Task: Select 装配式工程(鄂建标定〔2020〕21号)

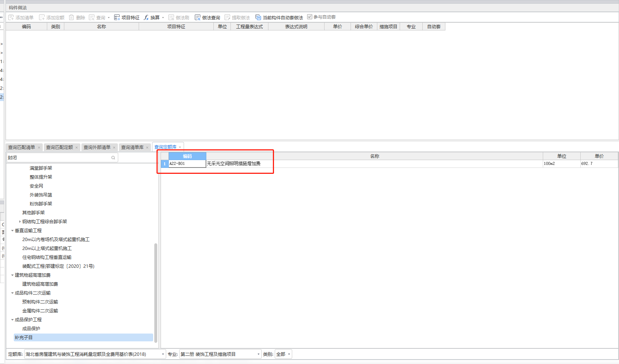Action: click(x=58, y=266)
